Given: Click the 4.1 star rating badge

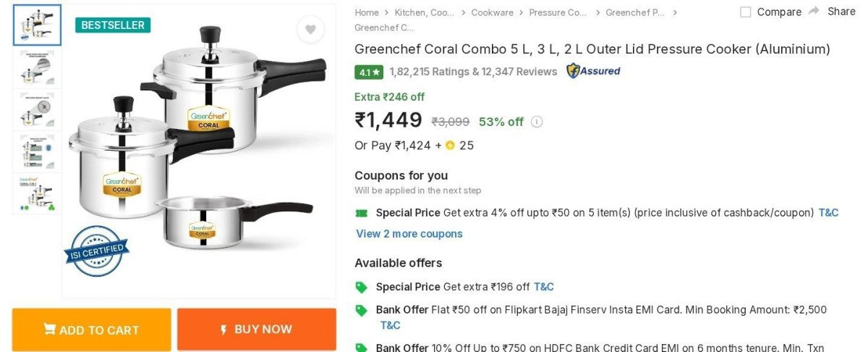Looking at the screenshot, I should 368,72.
